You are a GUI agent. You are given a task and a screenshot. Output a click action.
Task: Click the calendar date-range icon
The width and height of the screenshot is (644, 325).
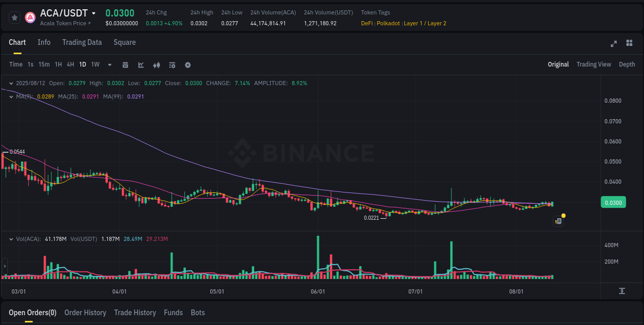coord(125,65)
